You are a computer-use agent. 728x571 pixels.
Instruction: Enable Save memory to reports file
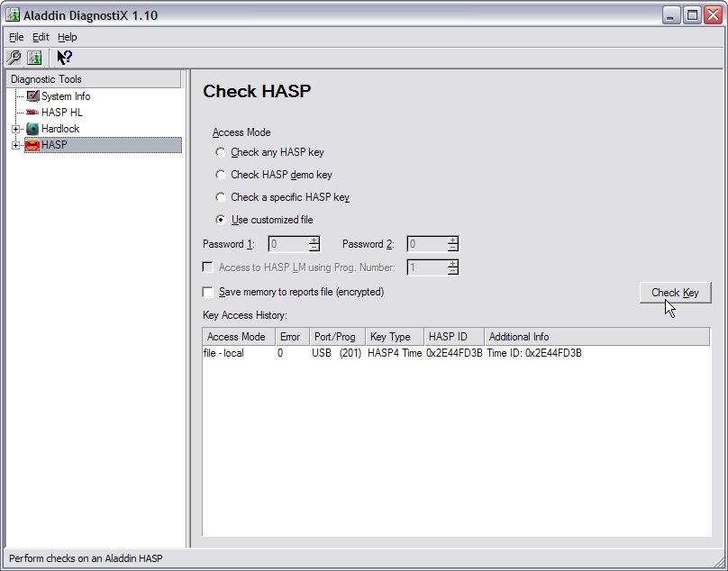[208, 292]
